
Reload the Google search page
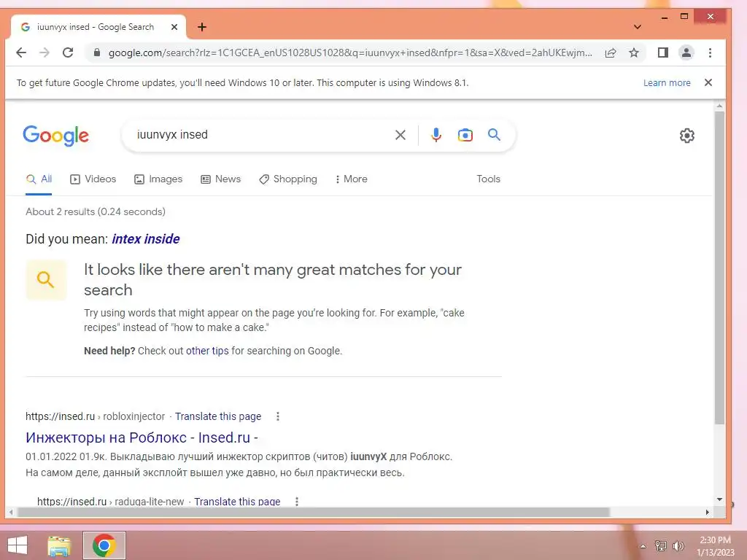coord(68,52)
